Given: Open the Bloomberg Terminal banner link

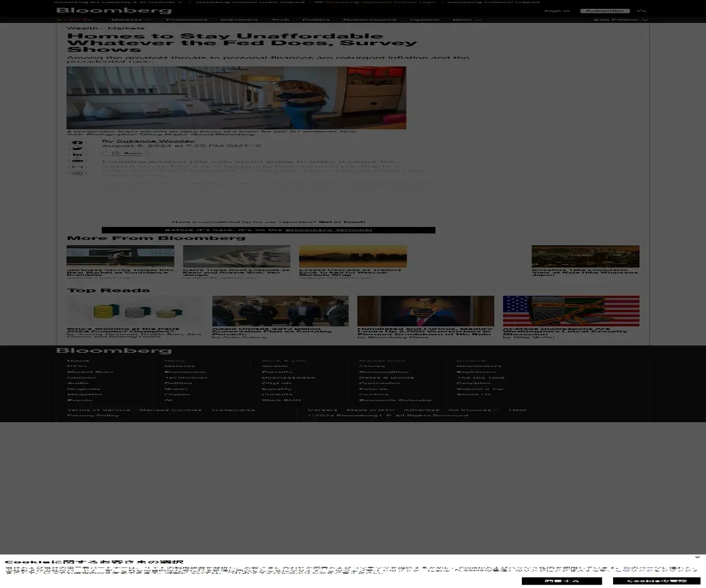Looking at the screenshot, I should [x=328, y=230].
